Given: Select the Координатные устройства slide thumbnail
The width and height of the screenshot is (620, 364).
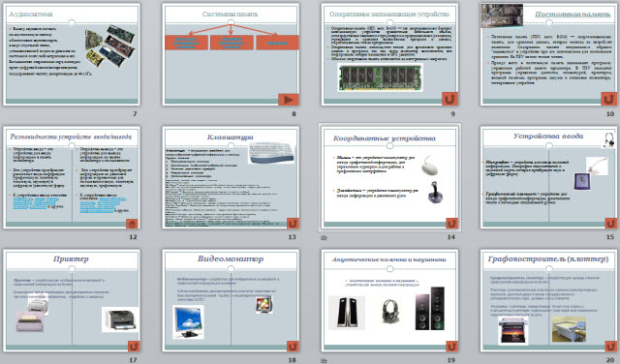Looking at the screenshot, I should coord(389,177).
